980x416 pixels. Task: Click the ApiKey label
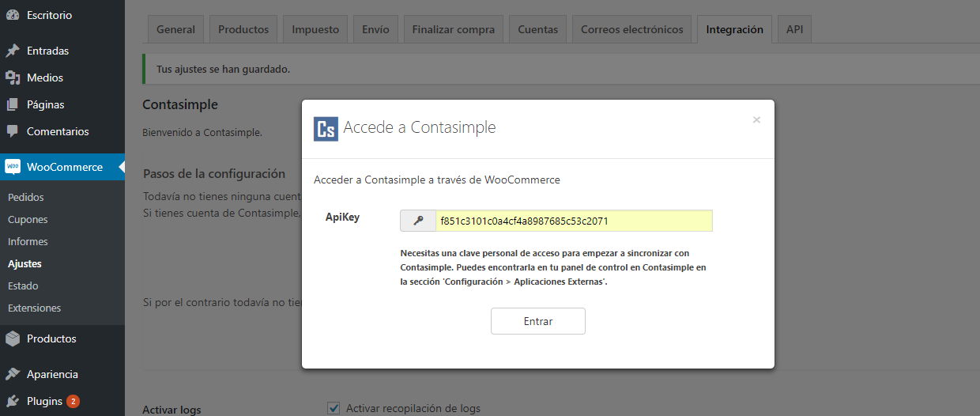(342, 217)
